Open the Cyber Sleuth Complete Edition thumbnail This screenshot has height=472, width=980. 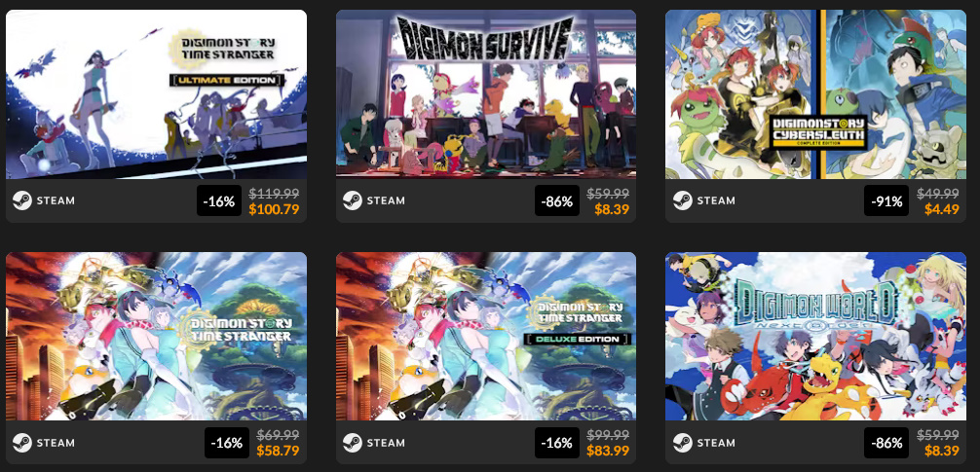(815, 94)
